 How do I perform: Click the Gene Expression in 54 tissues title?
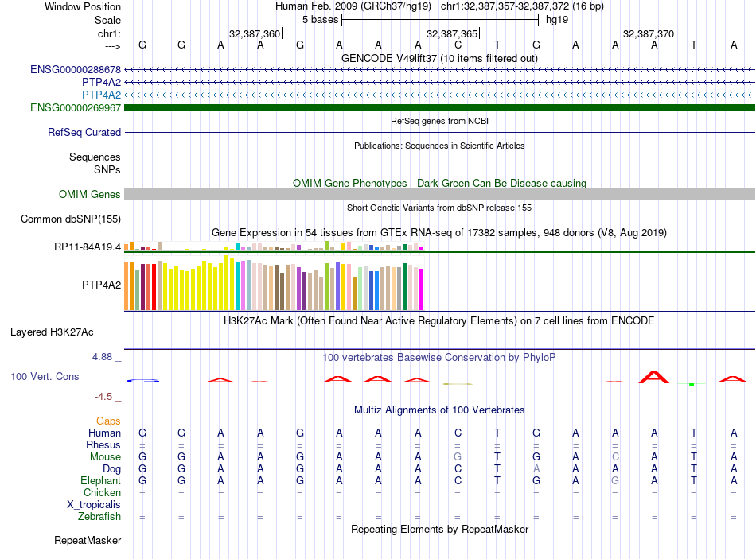click(x=439, y=233)
